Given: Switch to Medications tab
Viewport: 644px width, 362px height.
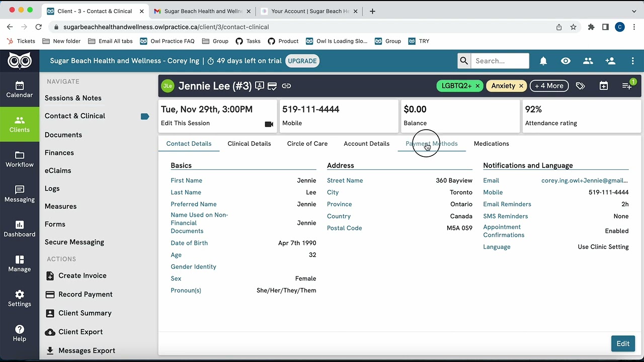Looking at the screenshot, I should (x=491, y=144).
